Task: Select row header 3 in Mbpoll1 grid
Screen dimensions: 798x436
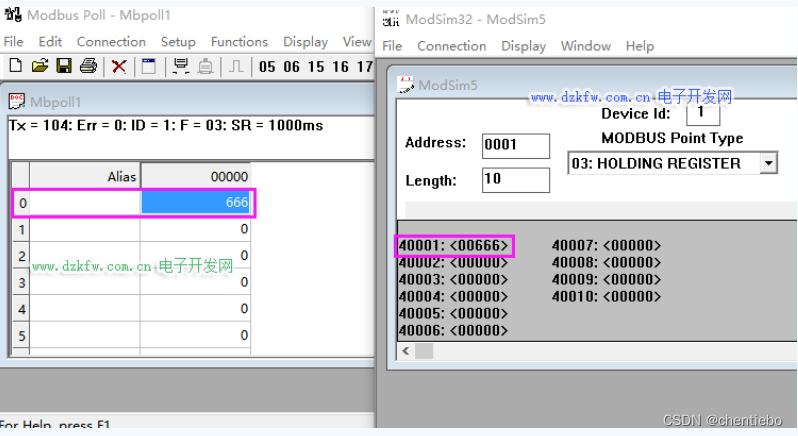Action: [x=21, y=282]
